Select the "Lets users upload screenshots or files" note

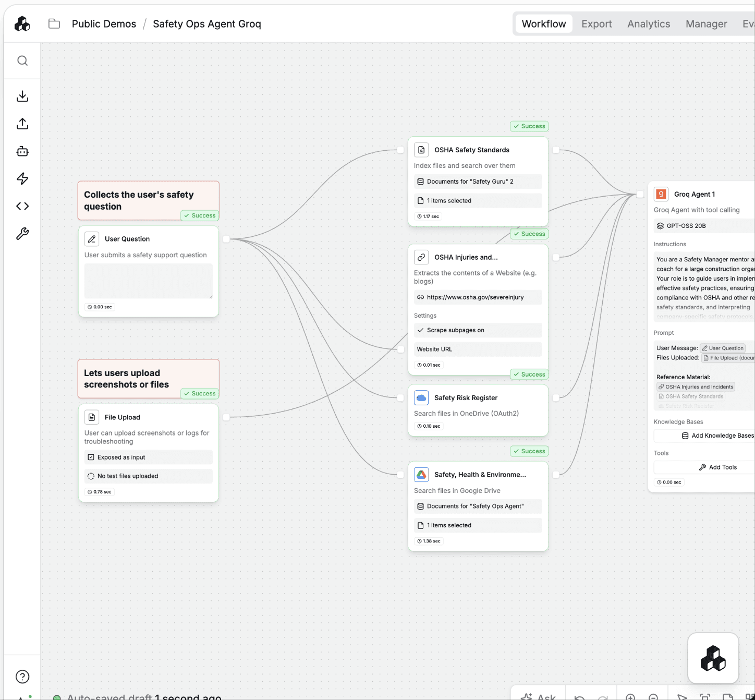point(149,379)
